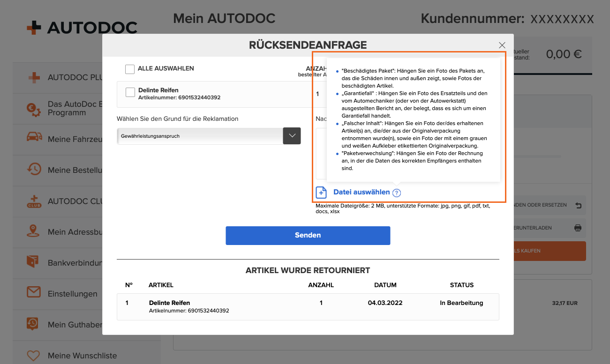Screen dimensions: 610x364
Task: Click the location pin address book icon
Action: pos(34,232)
